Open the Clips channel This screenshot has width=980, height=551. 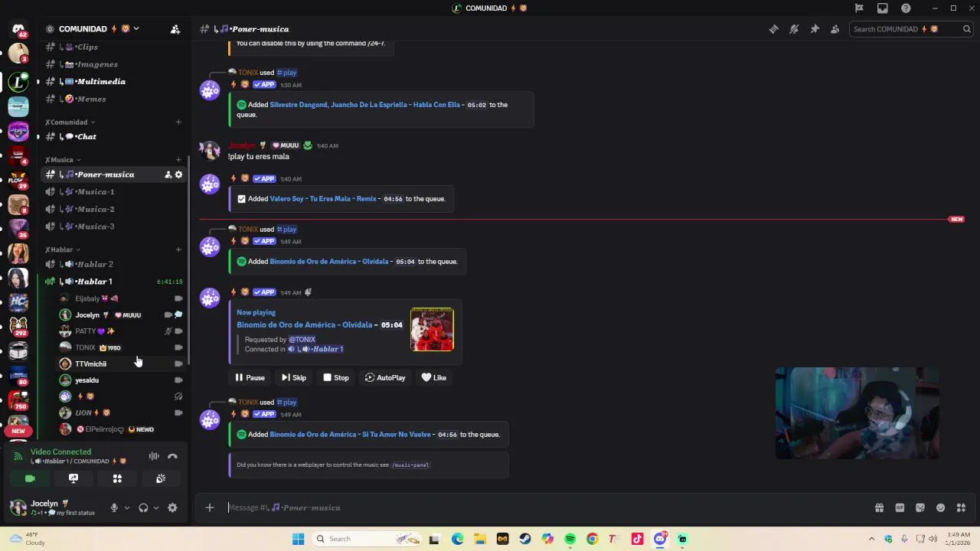point(113,47)
